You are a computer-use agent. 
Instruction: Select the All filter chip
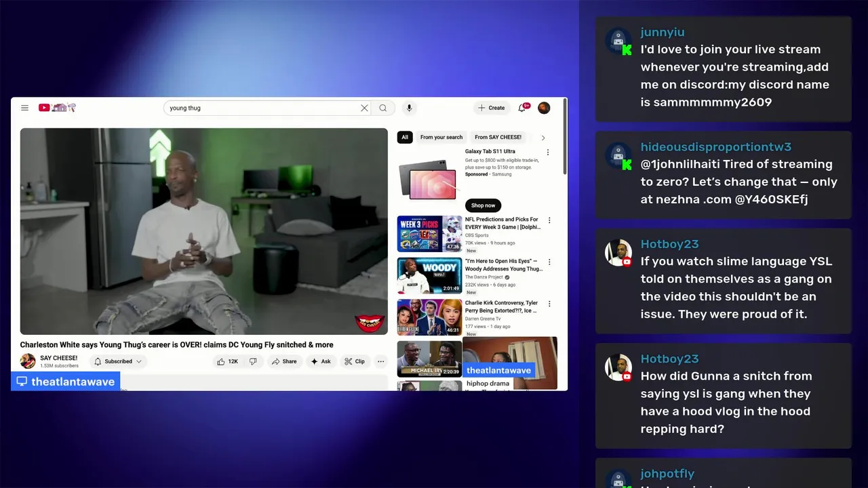tap(405, 138)
